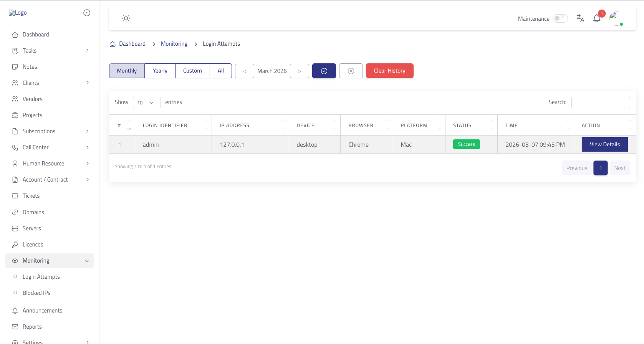Image resolution: width=644 pixels, height=344 pixels.
Task: Click the Clear History button
Action: [390, 71]
